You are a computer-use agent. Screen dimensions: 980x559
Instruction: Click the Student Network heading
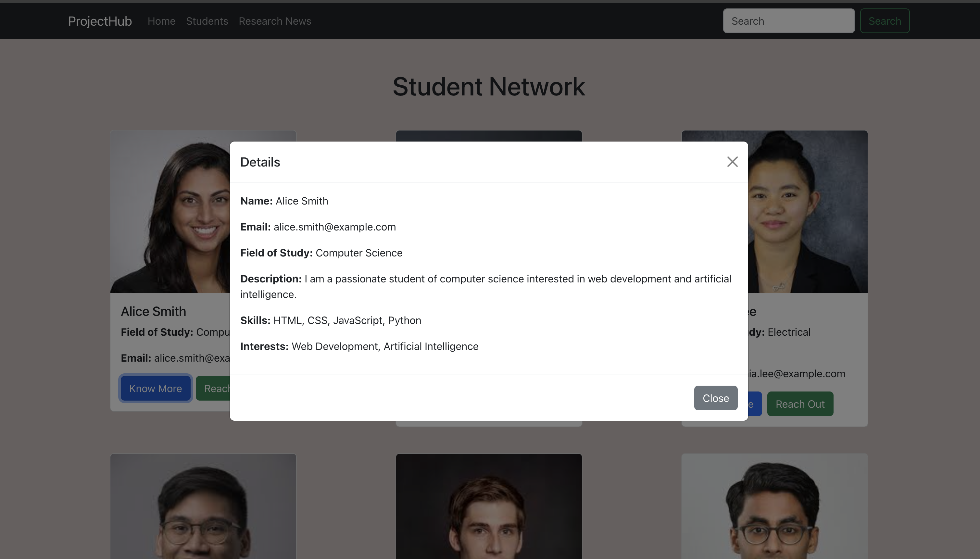pyautogui.click(x=488, y=87)
